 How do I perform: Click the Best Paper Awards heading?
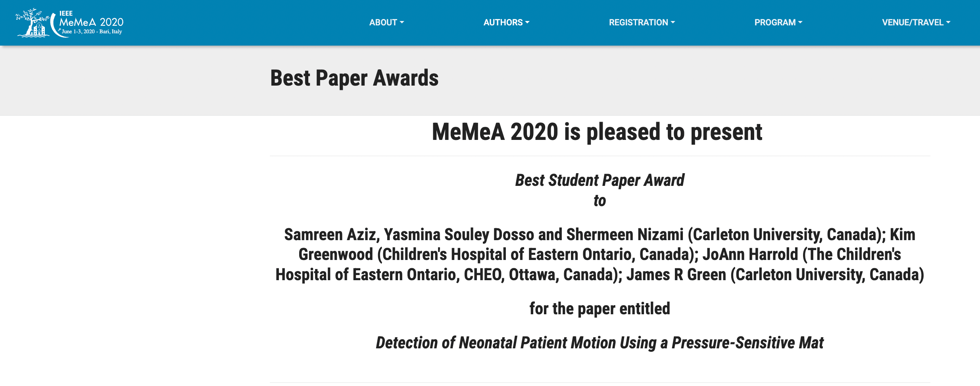pos(354,78)
